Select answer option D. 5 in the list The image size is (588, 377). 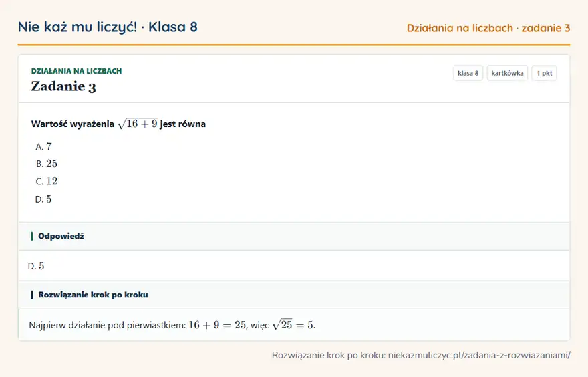tap(43, 199)
